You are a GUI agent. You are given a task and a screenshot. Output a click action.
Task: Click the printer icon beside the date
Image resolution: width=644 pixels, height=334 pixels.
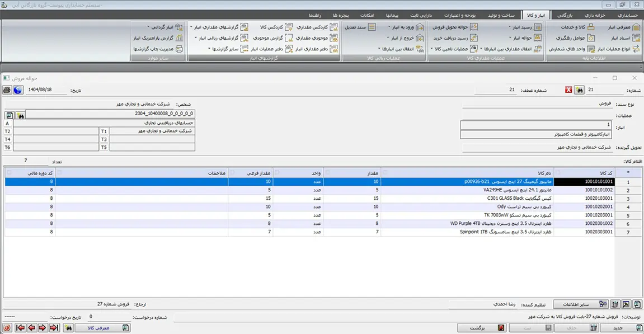click(x=7, y=90)
